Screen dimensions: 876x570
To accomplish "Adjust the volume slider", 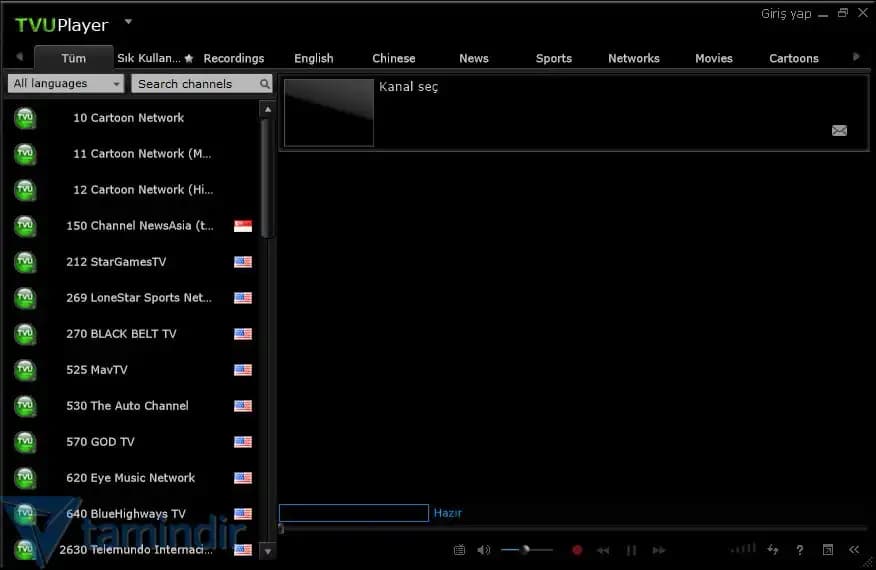I will [525, 549].
